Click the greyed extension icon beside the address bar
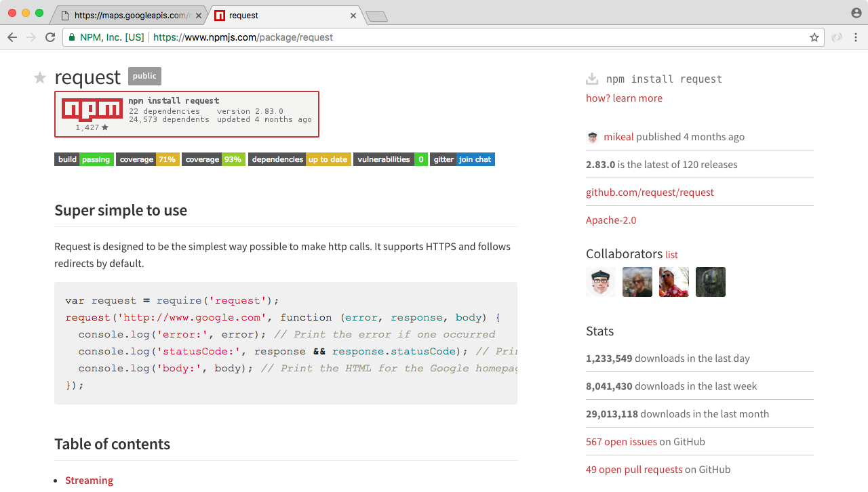Screen dimensions: 868x492 tap(837, 37)
